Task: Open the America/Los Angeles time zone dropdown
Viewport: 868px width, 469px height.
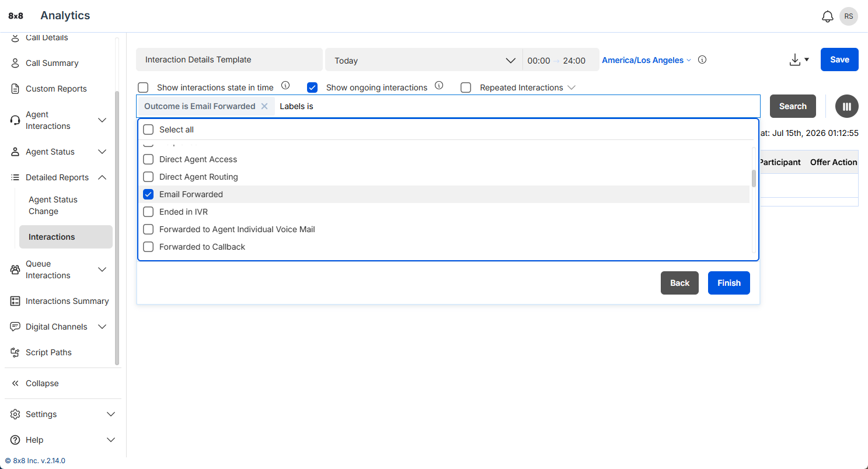Action: tap(646, 60)
